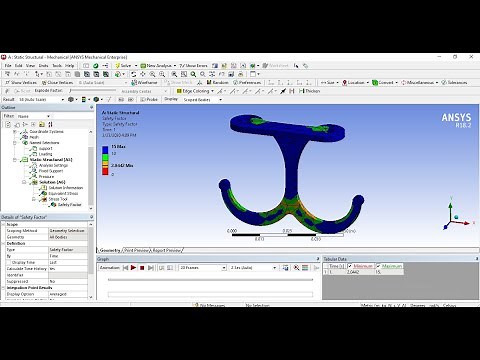
Task: Select Pressure in the tree
Action: pyautogui.click(x=46, y=177)
